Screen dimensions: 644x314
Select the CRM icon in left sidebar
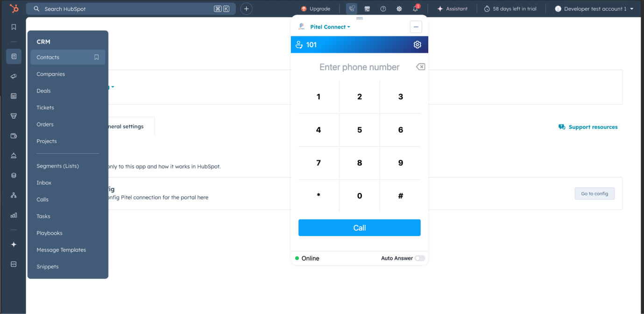tap(14, 57)
